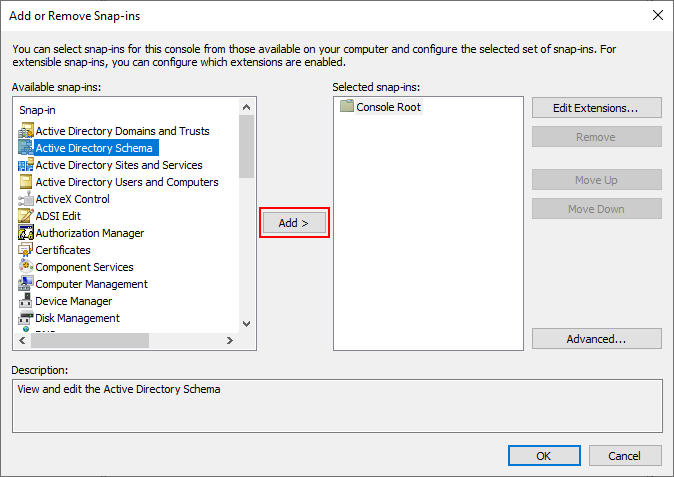The image size is (674, 477).
Task: Click the horizontal scroll left arrow
Action: click(x=22, y=340)
